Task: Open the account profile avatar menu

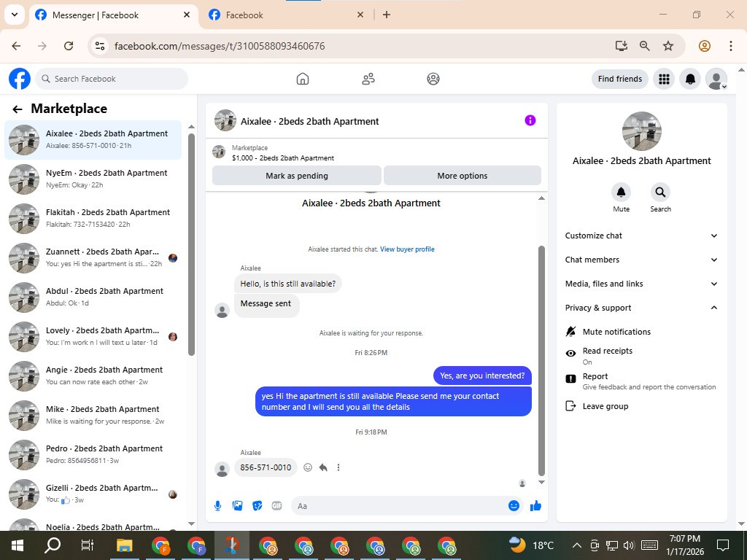Action: tap(716, 79)
